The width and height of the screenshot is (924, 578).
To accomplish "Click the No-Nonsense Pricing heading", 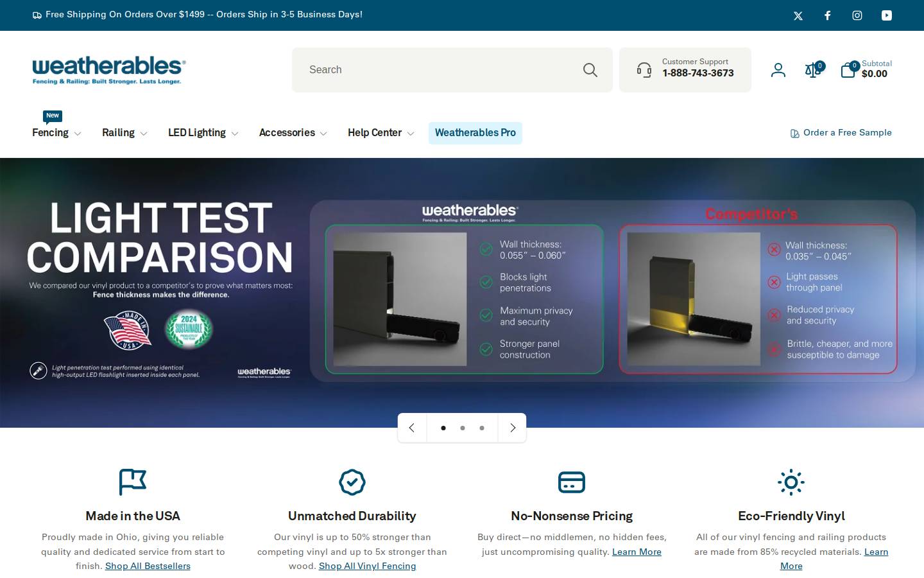I will 572,516.
